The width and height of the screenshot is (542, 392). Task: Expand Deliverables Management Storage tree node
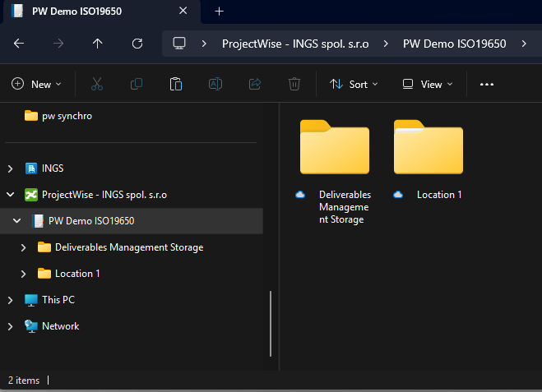coord(24,247)
